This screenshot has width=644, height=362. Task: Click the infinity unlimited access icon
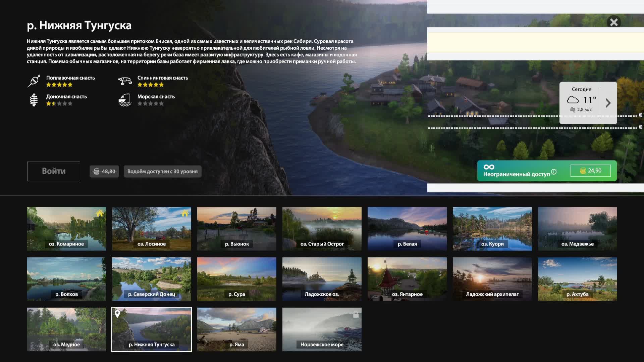[489, 167]
